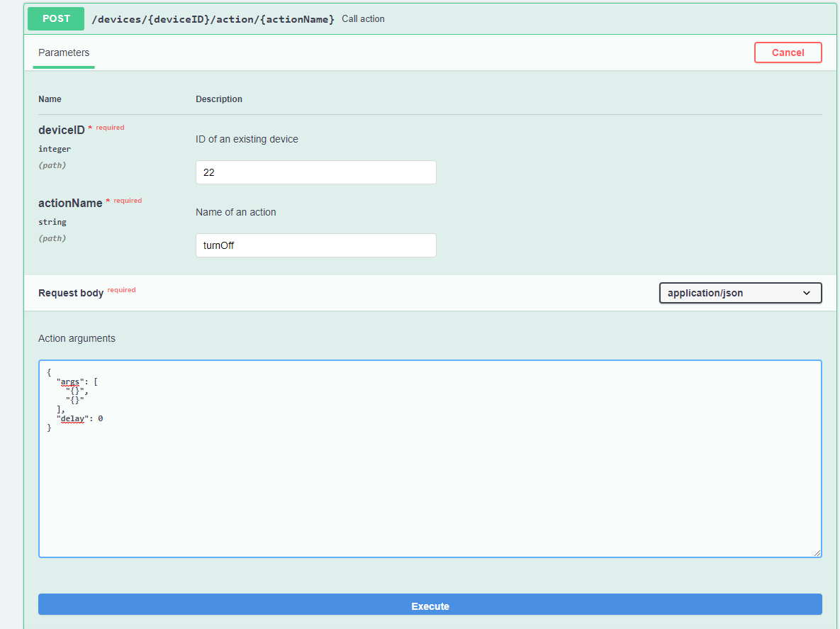
Task: Click the actionName field containing turnOff
Action: tap(315, 245)
